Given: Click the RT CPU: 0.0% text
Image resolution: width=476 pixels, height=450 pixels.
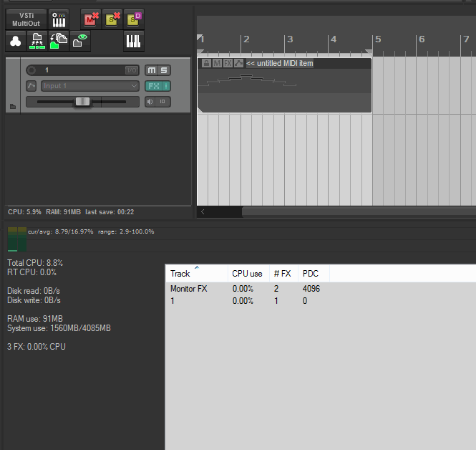Looking at the screenshot, I should point(32,272).
